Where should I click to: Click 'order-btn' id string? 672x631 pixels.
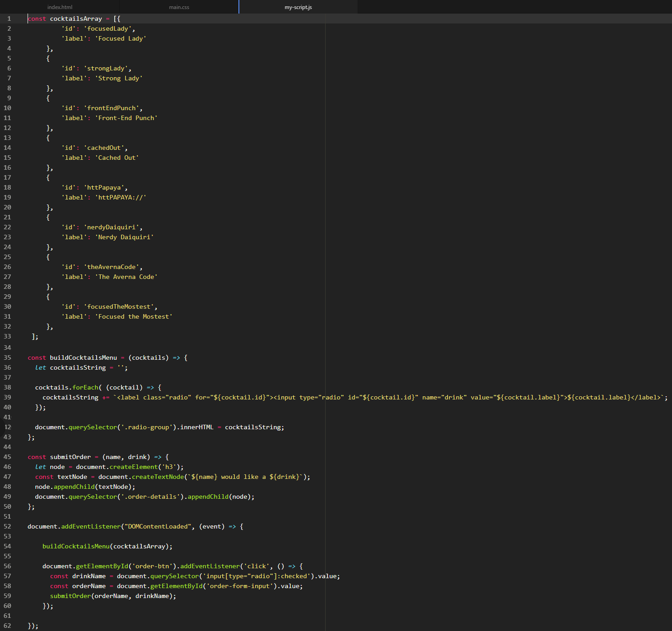(x=152, y=566)
